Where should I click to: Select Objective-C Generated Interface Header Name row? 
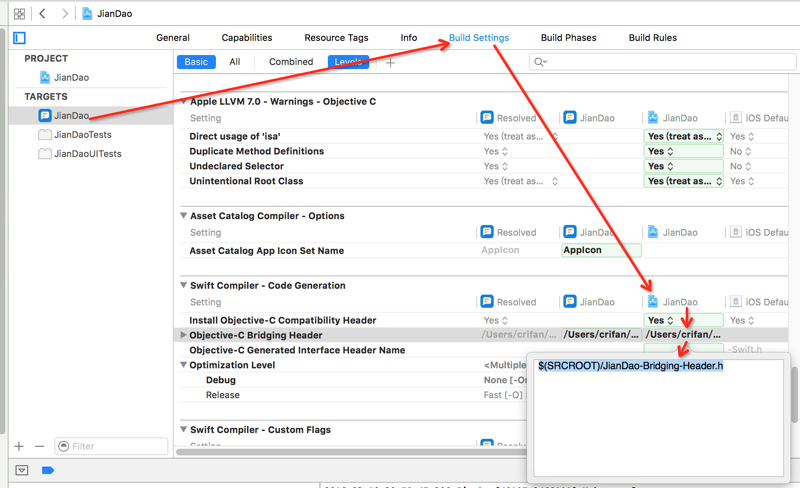[297, 350]
